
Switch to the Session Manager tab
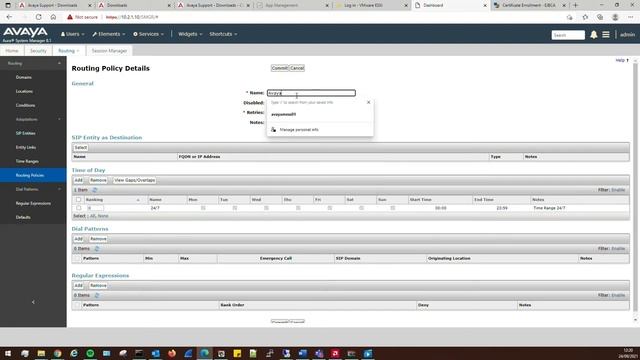click(x=109, y=51)
